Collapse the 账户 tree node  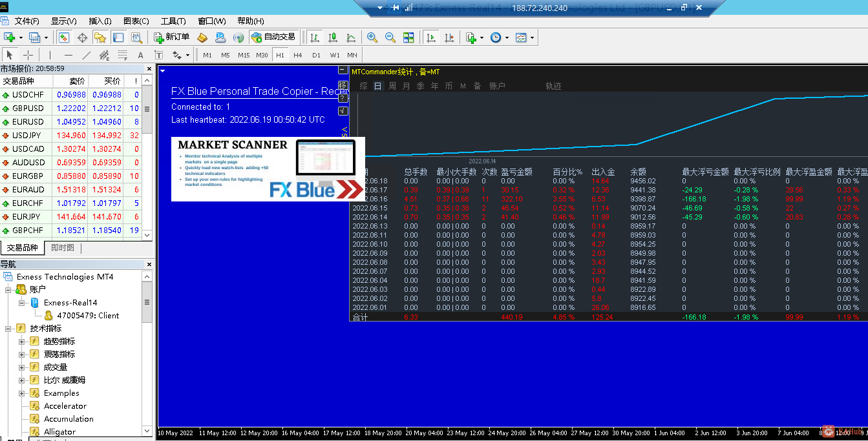pos(8,289)
